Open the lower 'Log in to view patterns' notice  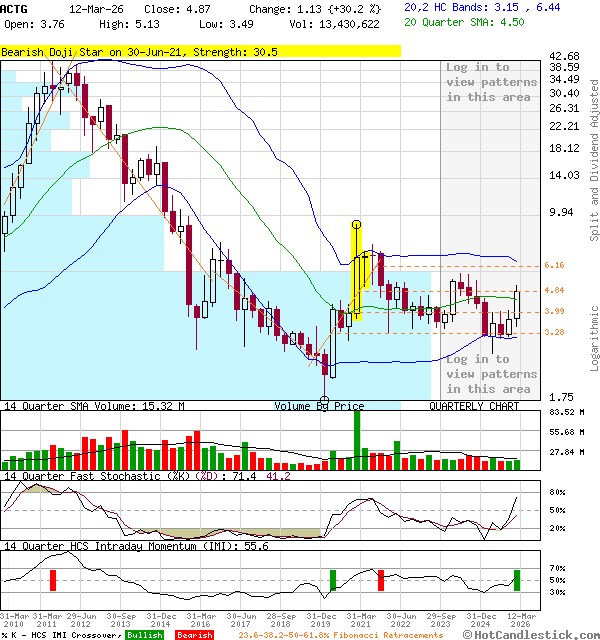(489, 374)
